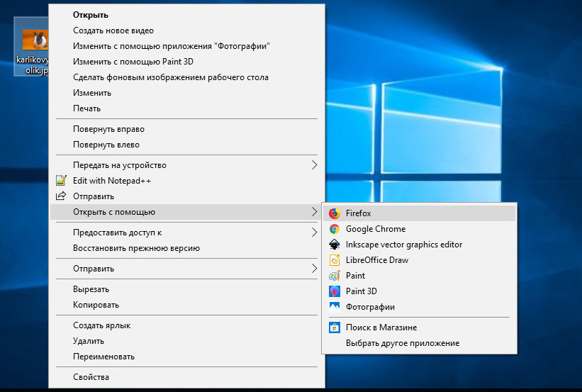582x392 pixels.
Task: Expand Передать на устройство submenu arrow
Action: [x=314, y=165]
